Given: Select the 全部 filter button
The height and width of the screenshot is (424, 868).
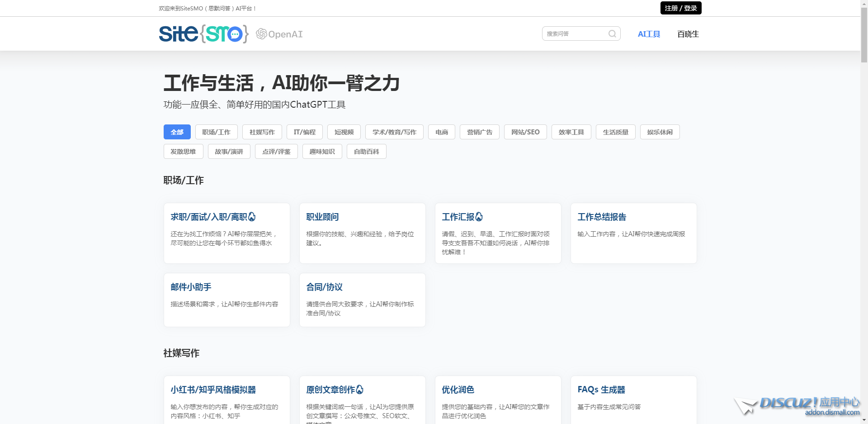Looking at the screenshot, I should click(177, 132).
